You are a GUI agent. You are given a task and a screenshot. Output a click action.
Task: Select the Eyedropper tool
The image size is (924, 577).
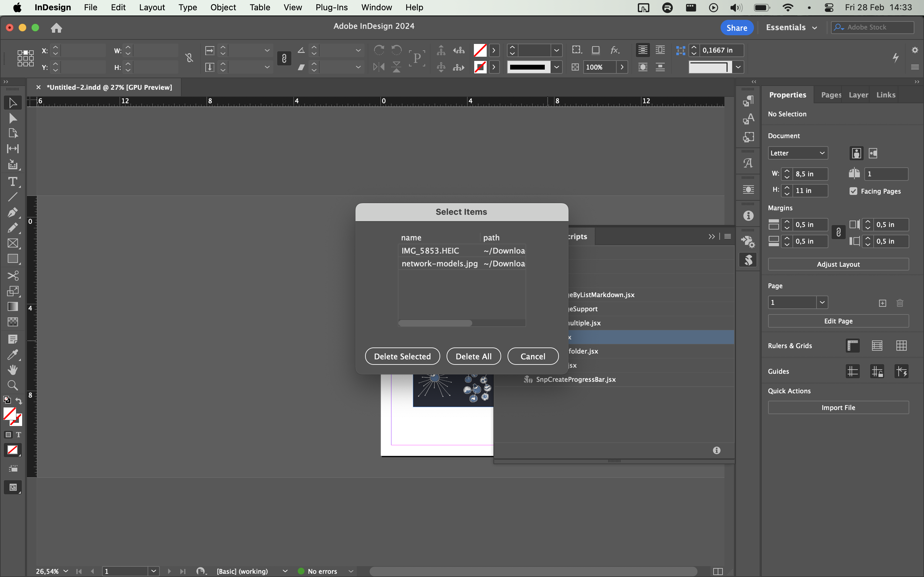pyautogui.click(x=13, y=355)
